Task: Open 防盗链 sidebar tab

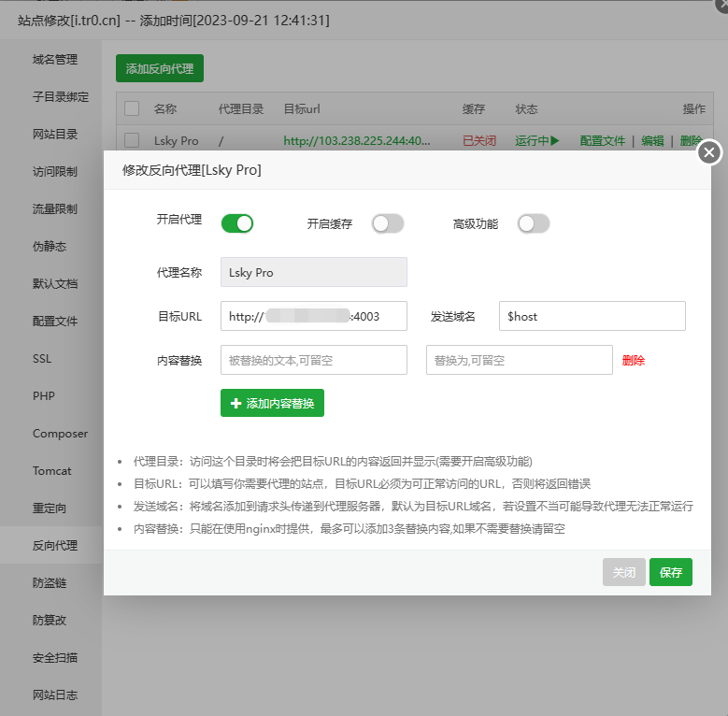Action: pos(50,582)
